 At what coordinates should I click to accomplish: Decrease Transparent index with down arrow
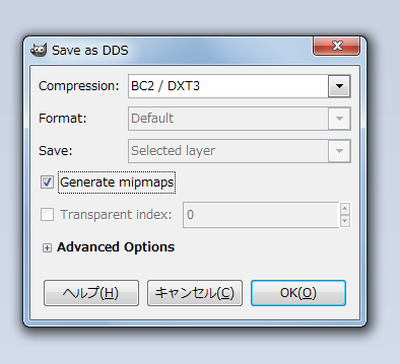[345, 221]
